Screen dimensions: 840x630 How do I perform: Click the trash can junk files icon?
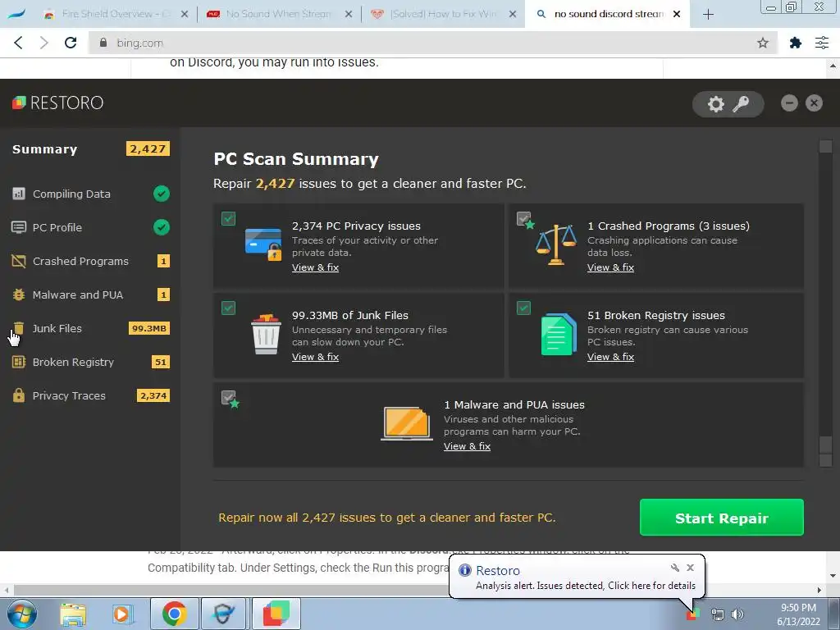point(266,335)
